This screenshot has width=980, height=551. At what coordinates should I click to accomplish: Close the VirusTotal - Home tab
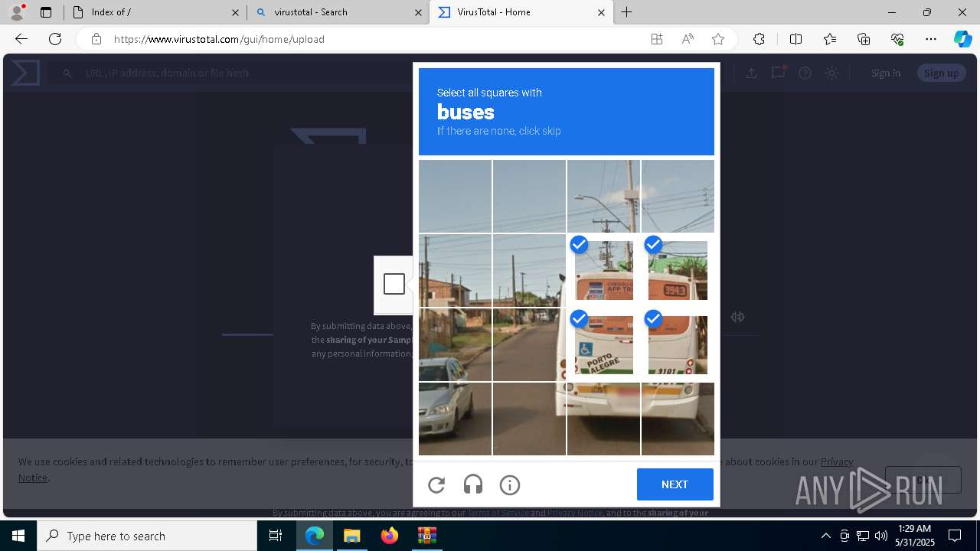[x=601, y=12]
